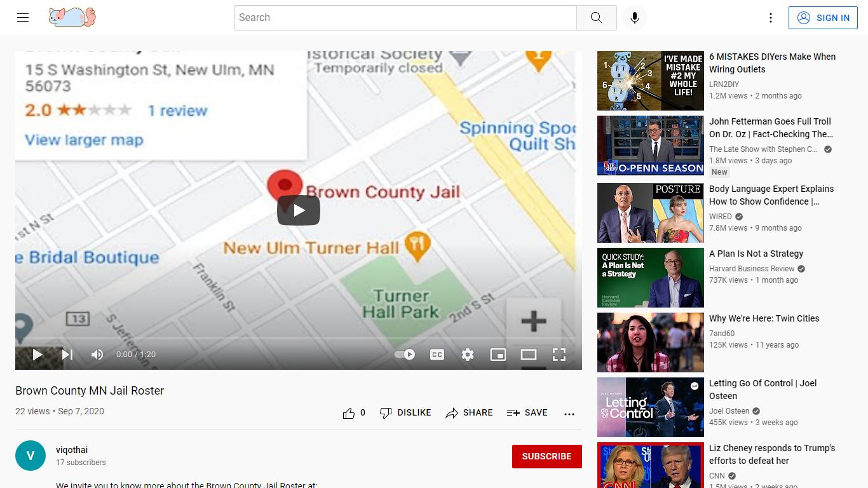Open the John Fetterman video thumbnail
This screenshot has width=868, height=488.
pos(651,146)
